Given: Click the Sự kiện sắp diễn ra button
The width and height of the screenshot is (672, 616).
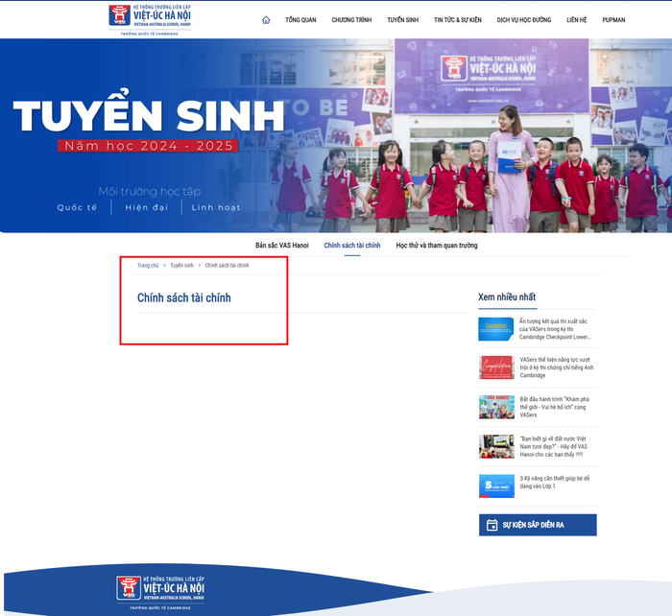Looking at the screenshot, I should [538, 525].
